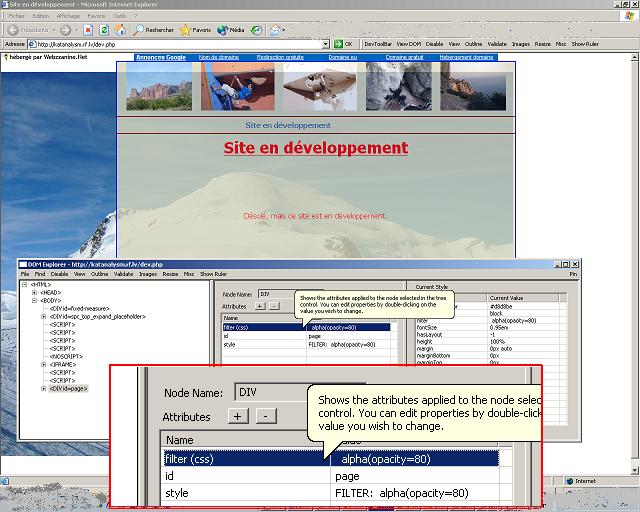Open the Fichier menu in Internet Explorer
This screenshot has width=640, height=512.
[x=17, y=16]
